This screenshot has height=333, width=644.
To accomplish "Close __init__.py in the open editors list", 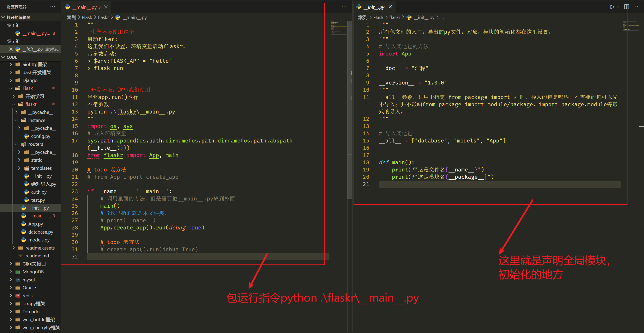I will pyautogui.click(x=11, y=49).
